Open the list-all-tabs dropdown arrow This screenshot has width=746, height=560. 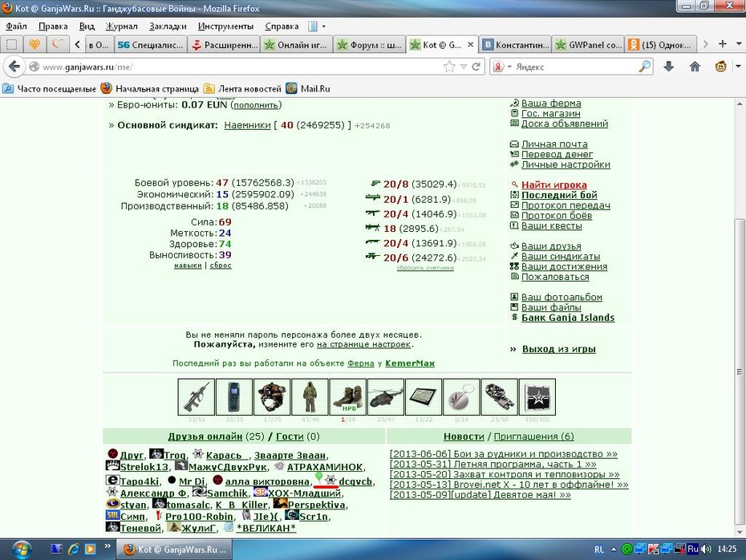[739, 44]
